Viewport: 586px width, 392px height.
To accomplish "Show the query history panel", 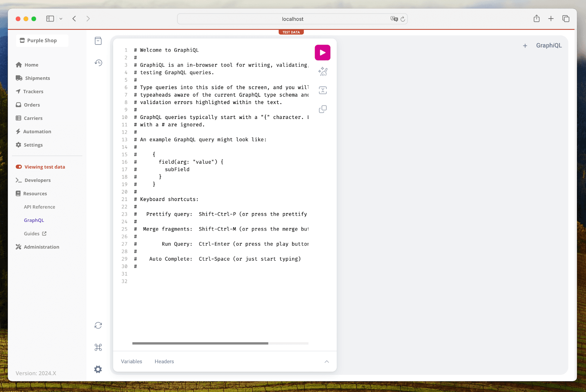I will (98, 63).
